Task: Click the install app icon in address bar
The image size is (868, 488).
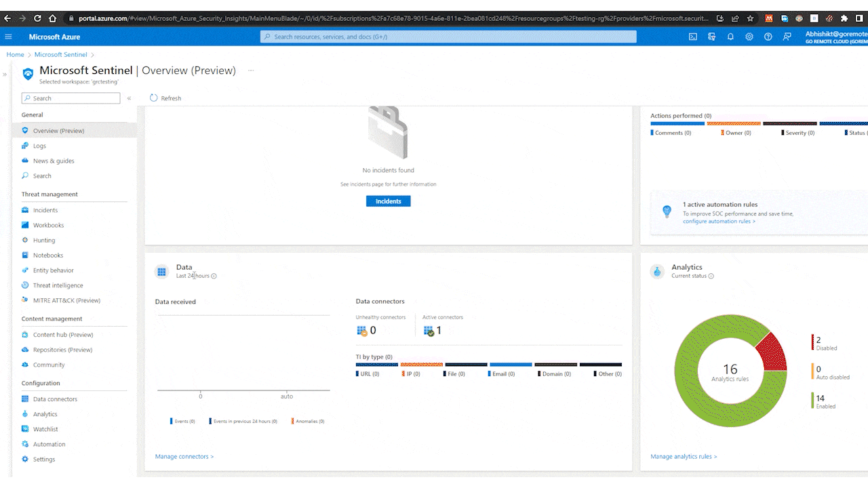Action: click(x=719, y=18)
